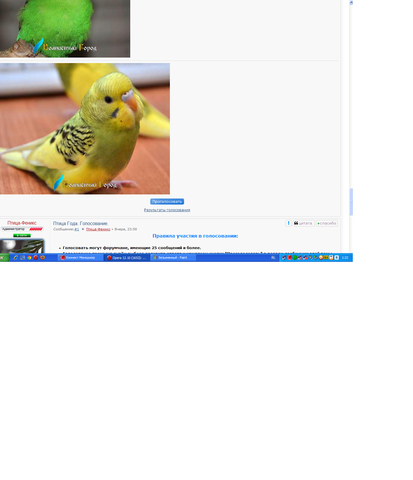Switch to the Opera 12.10 taskbar window
Image resolution: width=413 pixels, height=480 pixels.
click(127, 258)
